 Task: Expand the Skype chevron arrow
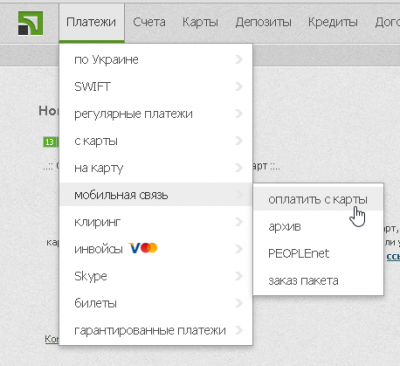pyautogui.click(x=239, y=276)
